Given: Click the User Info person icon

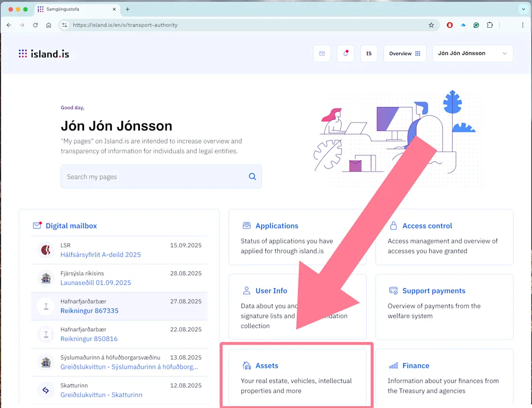Looking at the screenshot, I should coord(247,290).
